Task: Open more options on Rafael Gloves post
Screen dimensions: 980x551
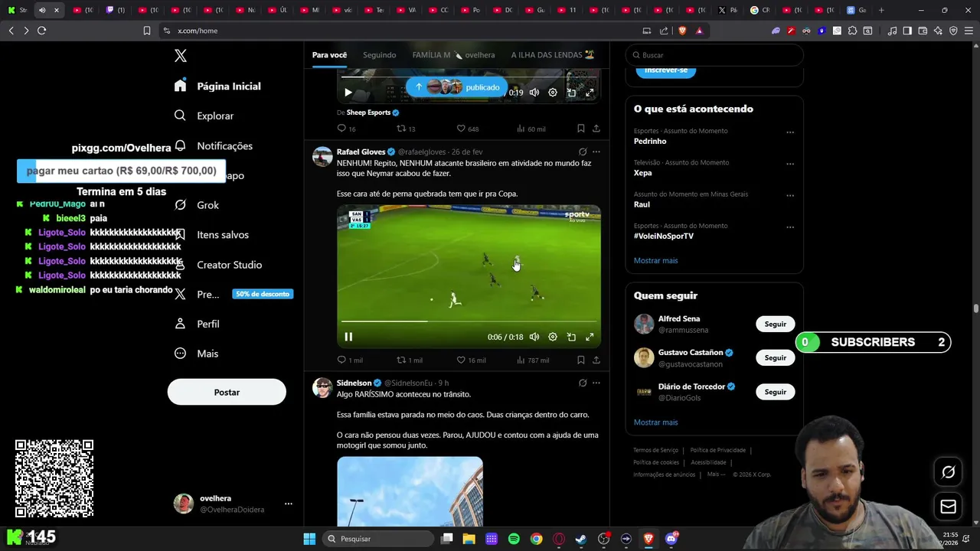Action: coord(596,152)
